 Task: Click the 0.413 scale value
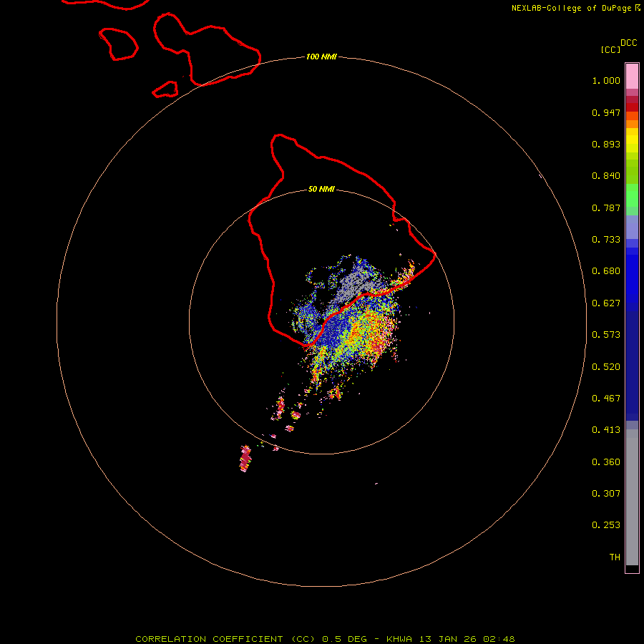pyautogui.click(x=606, y=430)
